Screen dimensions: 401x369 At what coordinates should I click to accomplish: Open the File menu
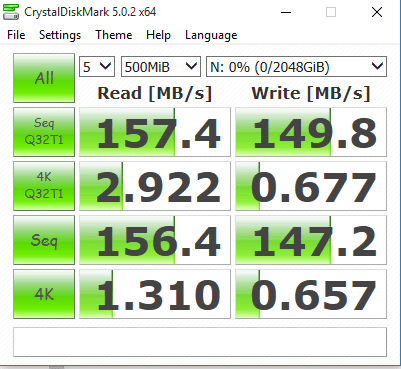(16, 35)
